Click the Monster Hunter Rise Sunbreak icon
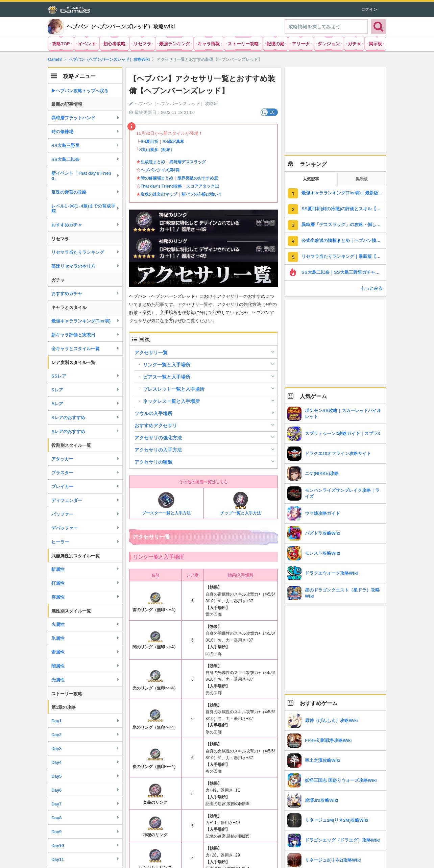This screenshot has height=868, width=434. (294, 493)
